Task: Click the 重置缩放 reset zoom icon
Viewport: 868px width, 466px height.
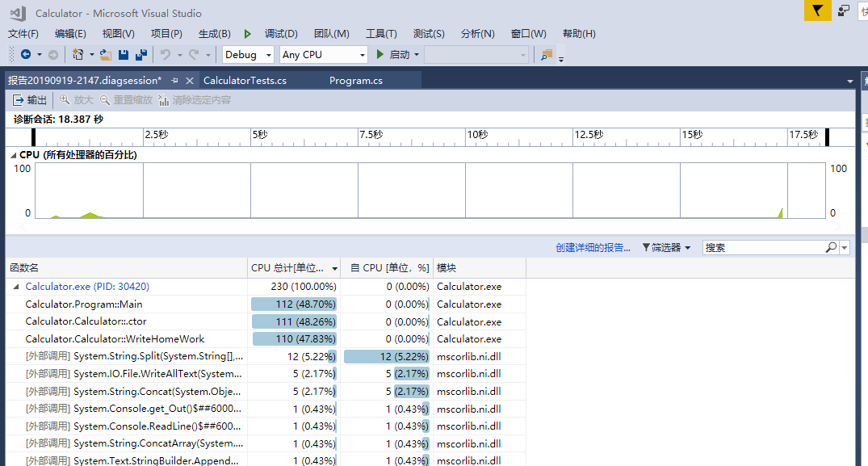Action: 105,99
